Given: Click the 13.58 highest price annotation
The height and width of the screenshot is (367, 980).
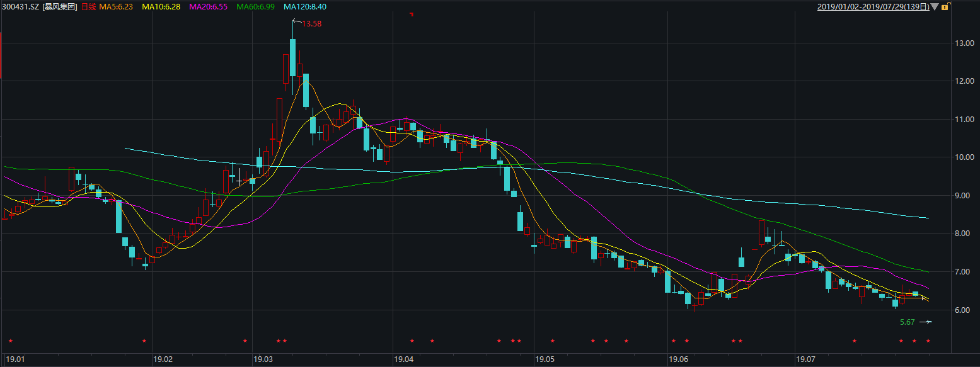Looking at the screenshot, I should coord(313,23).
